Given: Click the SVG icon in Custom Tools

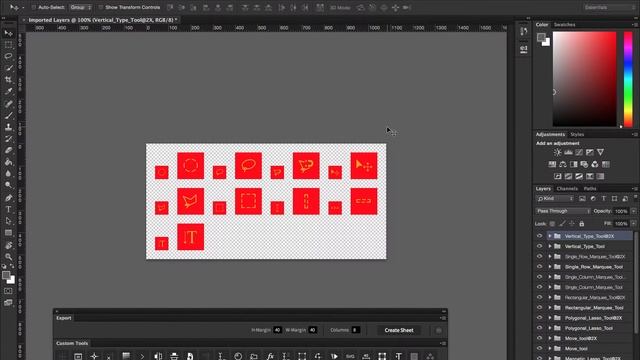Looking at the screenshot, I should pos(350,356).
